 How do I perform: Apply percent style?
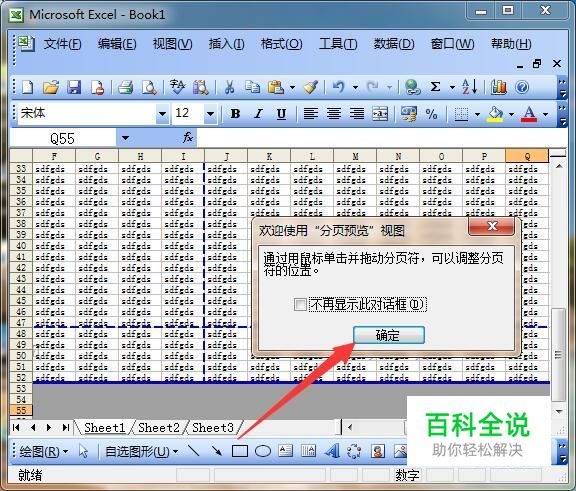coord(432,114)
